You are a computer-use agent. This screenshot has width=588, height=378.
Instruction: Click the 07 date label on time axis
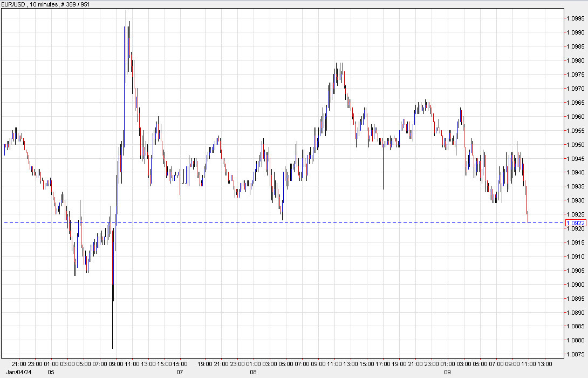(x=180, y=372)
